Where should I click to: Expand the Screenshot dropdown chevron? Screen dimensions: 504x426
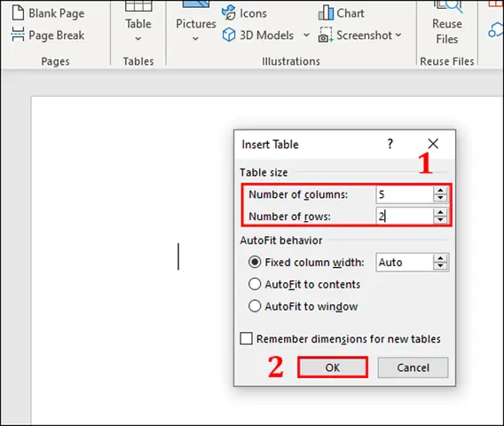coord(398,35)
